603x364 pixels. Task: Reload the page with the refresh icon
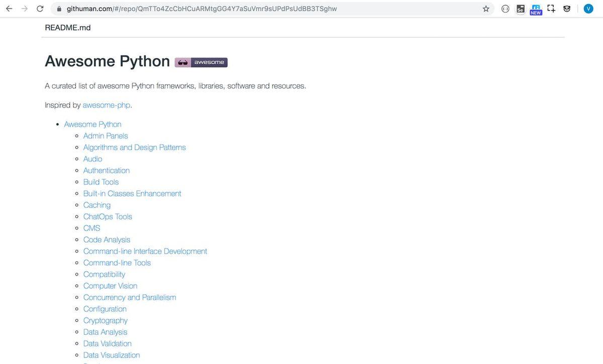pyautogui.click(x=40, y=9)
